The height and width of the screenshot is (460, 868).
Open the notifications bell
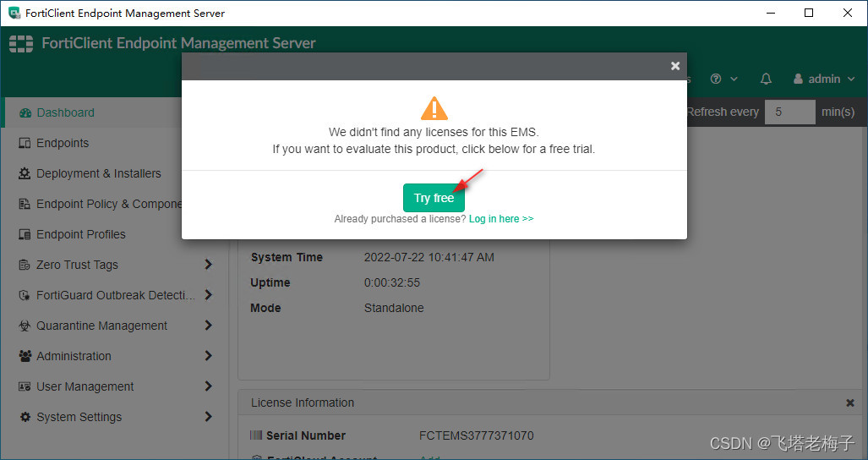click(x=766, y=79)
